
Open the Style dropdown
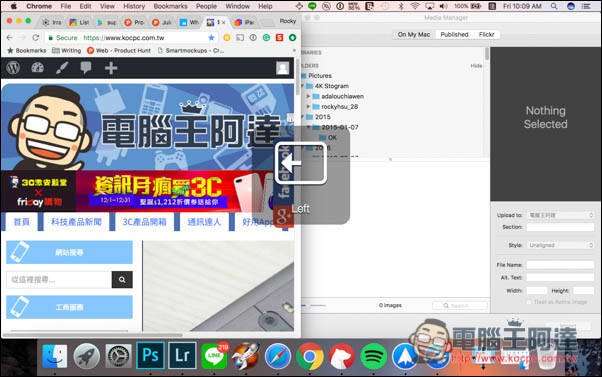coord(561,245)
